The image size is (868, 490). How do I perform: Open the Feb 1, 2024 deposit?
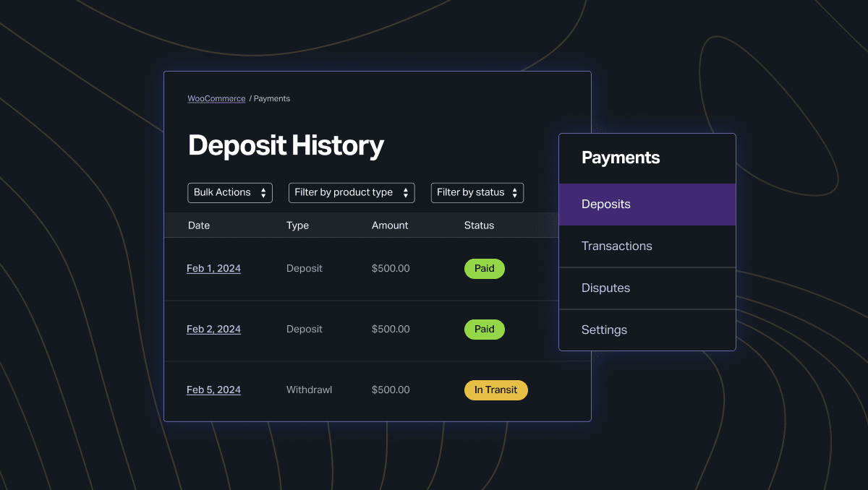click(213, 269)
